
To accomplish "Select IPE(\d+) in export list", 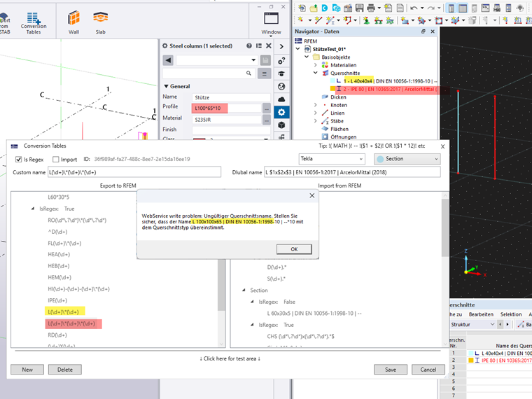I will click(57, 300).
